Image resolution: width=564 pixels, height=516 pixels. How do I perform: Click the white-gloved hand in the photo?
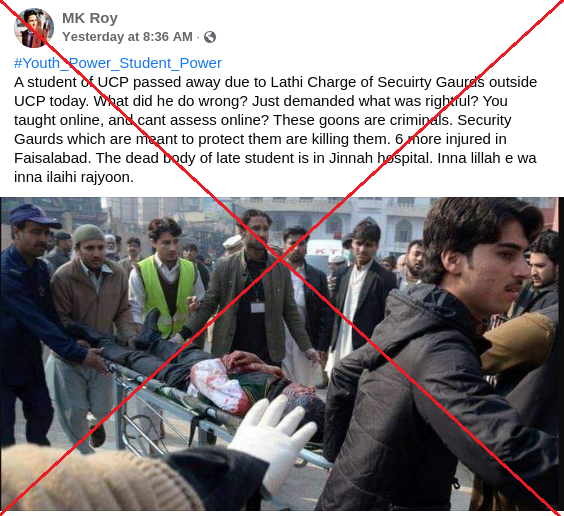click(274, 435)
